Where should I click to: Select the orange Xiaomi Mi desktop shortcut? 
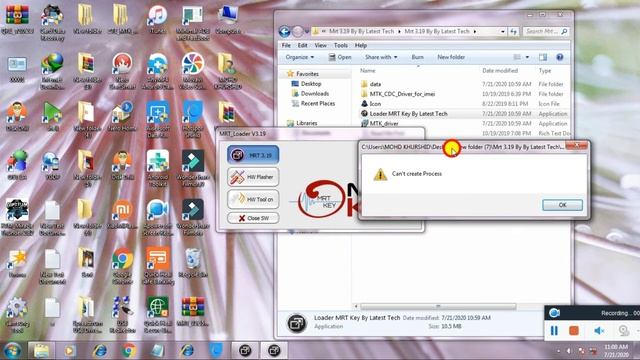(x=122, y=214)
